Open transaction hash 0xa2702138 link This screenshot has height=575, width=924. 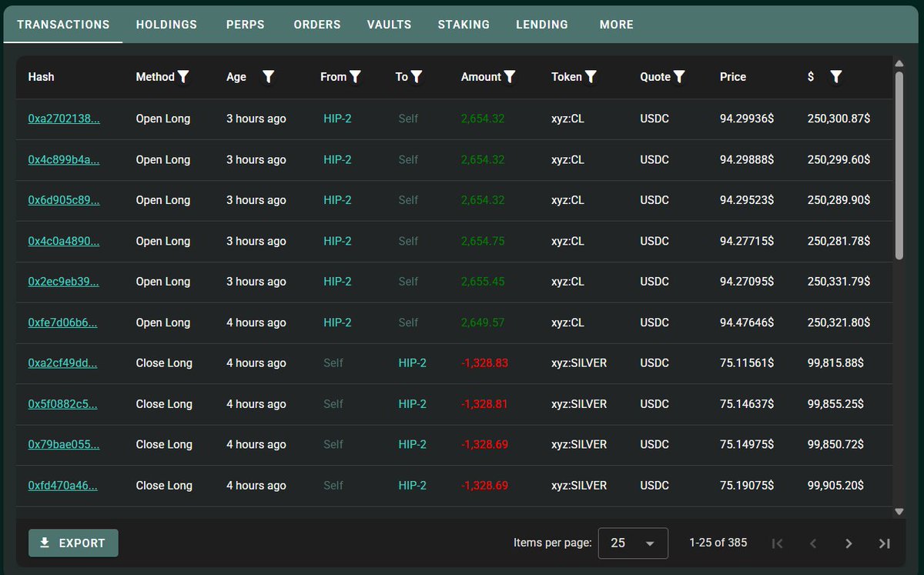pyautogui.click(x=64, y=119)
